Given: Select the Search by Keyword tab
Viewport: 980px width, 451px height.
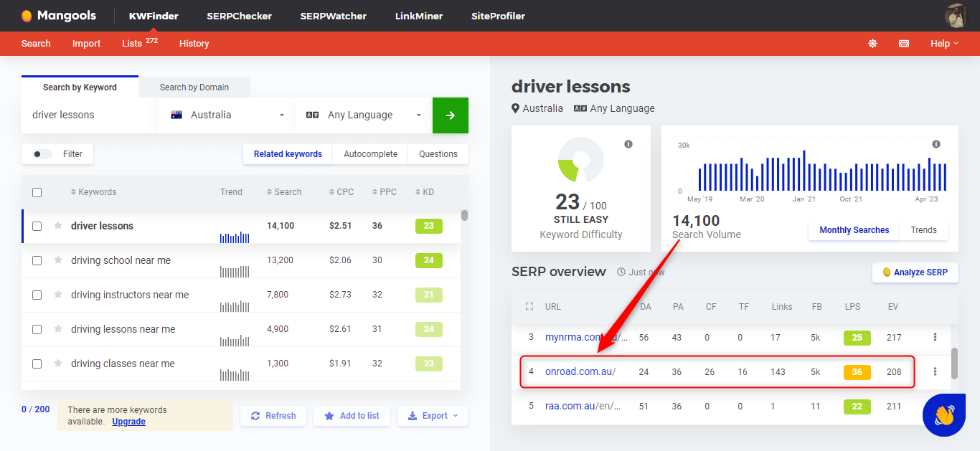Looking at the screenshot, I should click(80, 87).
